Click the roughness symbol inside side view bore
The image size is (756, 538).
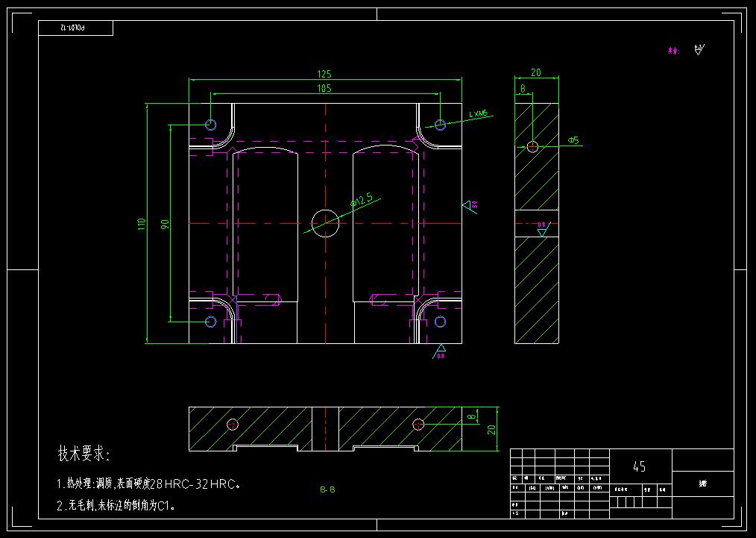543,230
